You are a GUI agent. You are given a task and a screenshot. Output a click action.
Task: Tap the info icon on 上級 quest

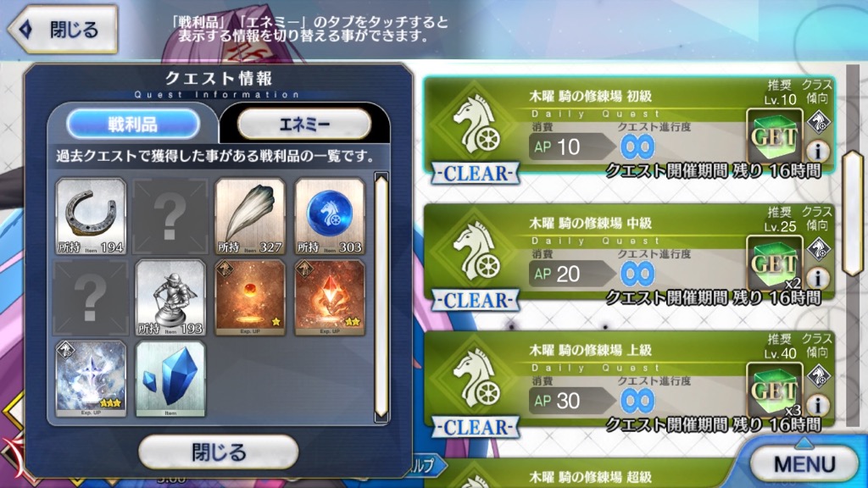(818, 405)
